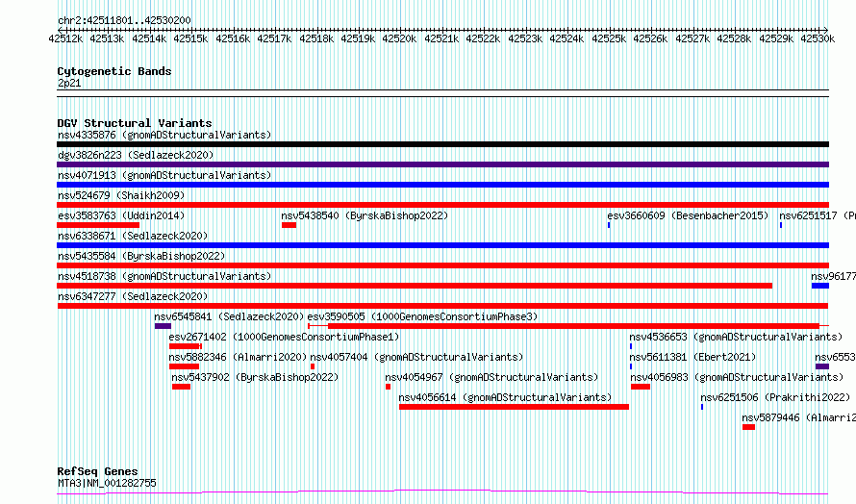Click the MTA3|NM_001282755 gene label
The width and height of the screenshot is (856, 504).
(x=107, y=483)
